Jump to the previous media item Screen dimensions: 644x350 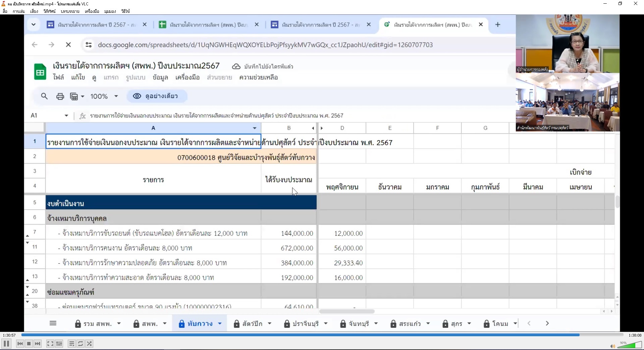20,344
